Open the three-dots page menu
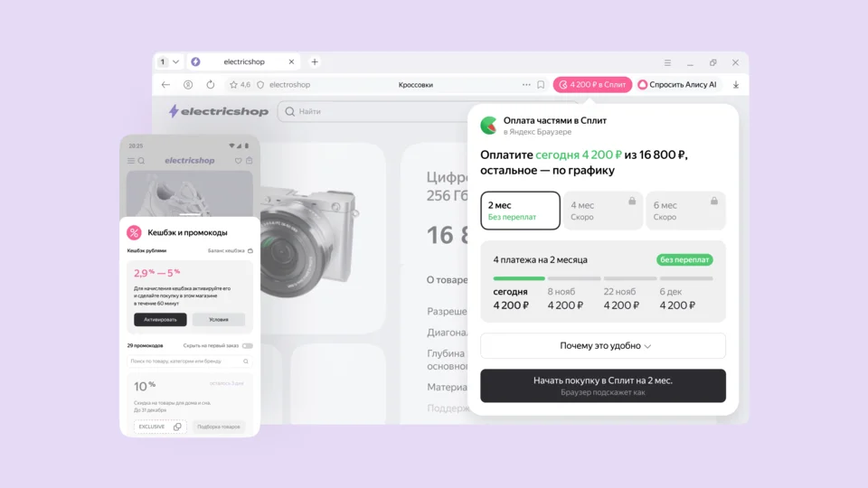This screenshot has height=488, width=868. click(x=526, y=85)
